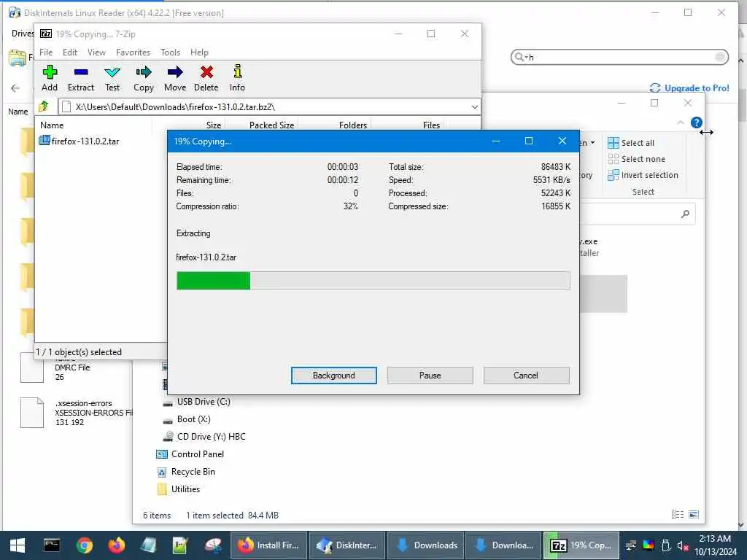Screen dimensions: 747x560
Task: Click Select all in Explorer ribbon
Action: pyautogui.click(x=631, y=143)
